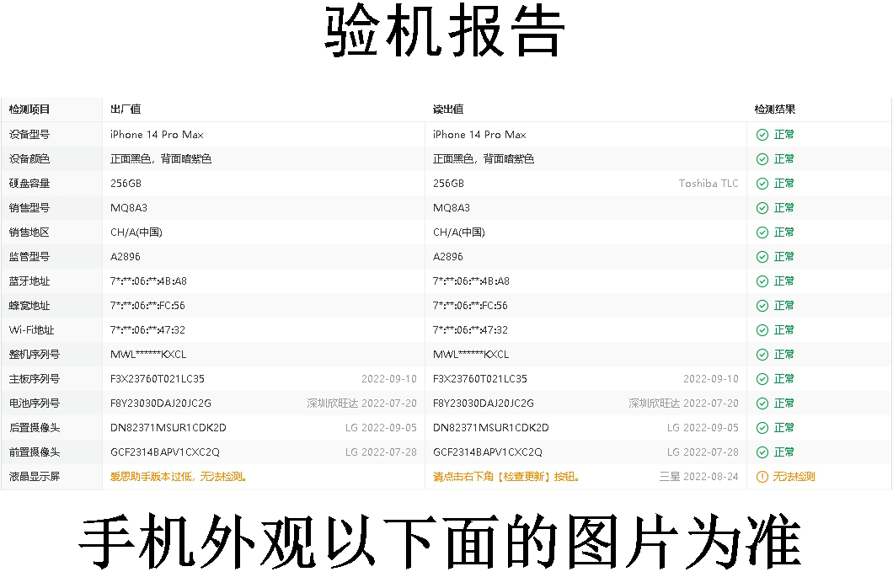Screen dimensions: 893x588
Task: Click the 出厂值 A2896 cell
Action: tap(126, 257)
